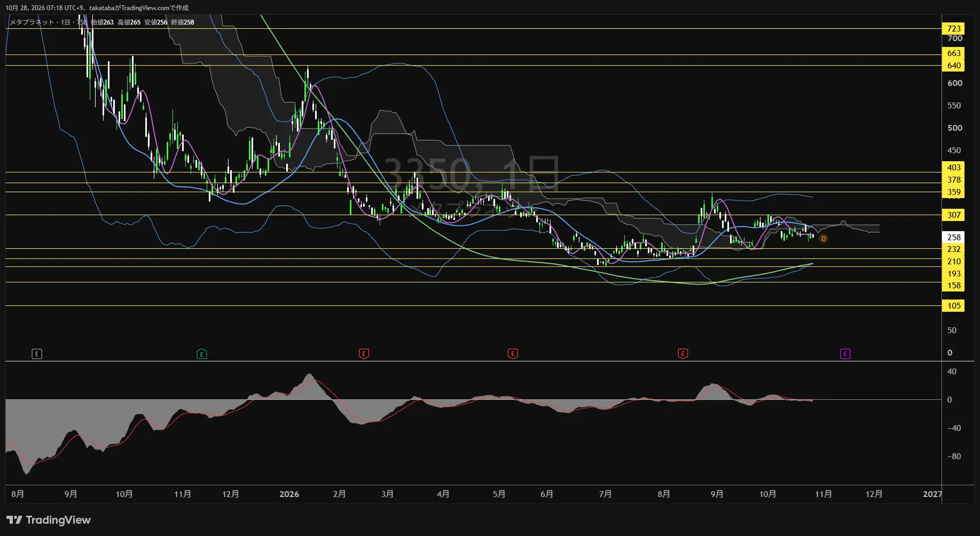Click the 403 price level label
This screenshot has height=536, width=980.
953,168
